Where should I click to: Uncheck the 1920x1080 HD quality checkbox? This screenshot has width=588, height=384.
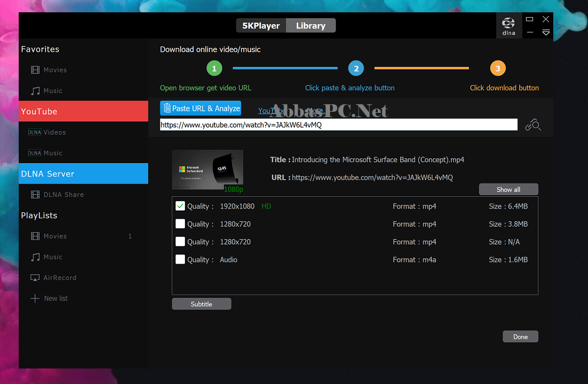(x=180, y=206)
